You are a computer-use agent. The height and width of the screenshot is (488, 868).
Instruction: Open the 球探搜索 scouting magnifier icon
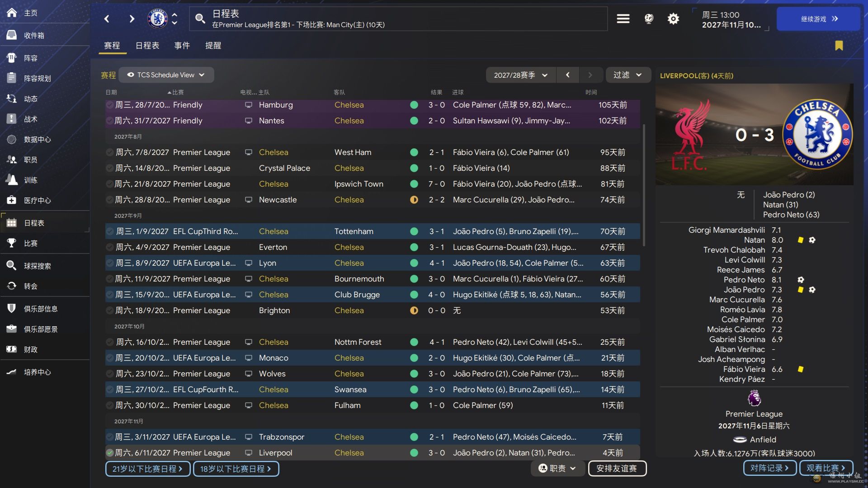click(x=12, y=266)
